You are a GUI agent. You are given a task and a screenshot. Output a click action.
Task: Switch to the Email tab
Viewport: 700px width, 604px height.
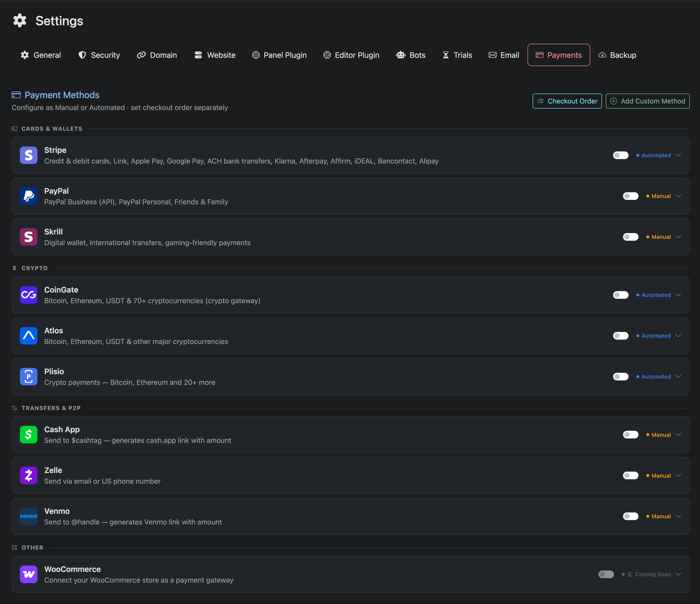pyautogui.click(x=504, y=55)
